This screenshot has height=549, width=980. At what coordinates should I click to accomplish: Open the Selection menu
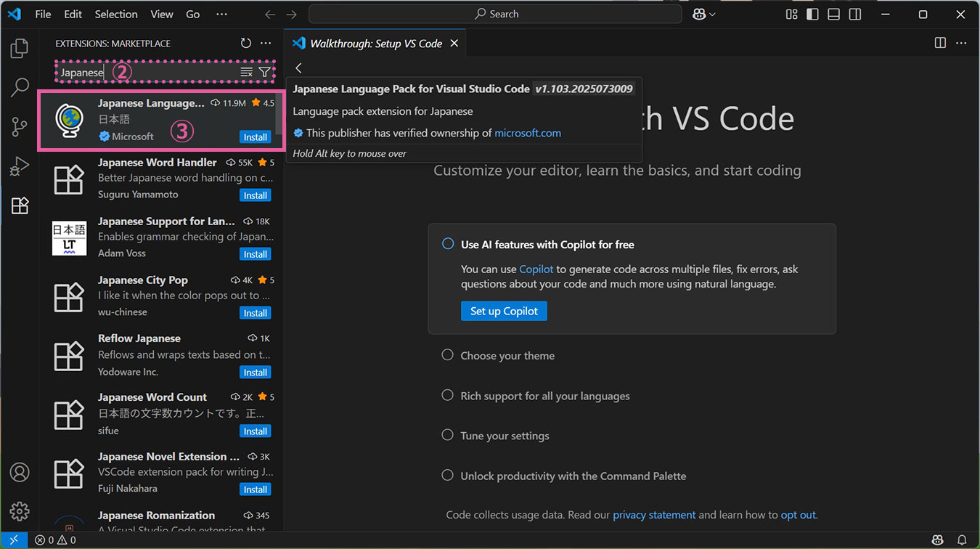116,14
